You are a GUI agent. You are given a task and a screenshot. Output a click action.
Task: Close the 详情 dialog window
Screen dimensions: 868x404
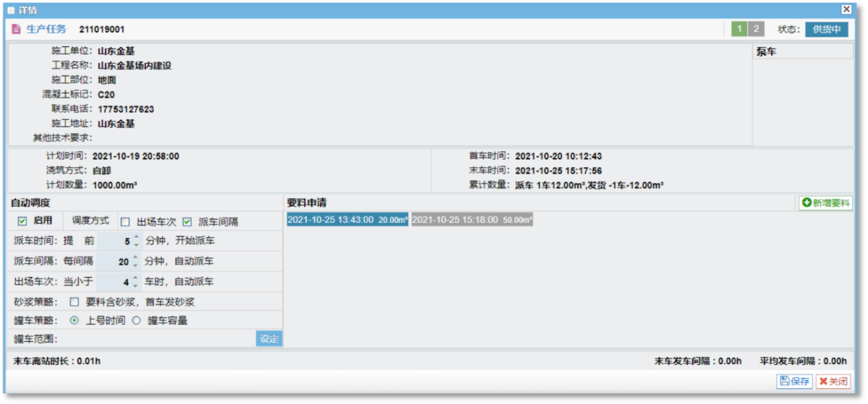[x=846, y=9]
